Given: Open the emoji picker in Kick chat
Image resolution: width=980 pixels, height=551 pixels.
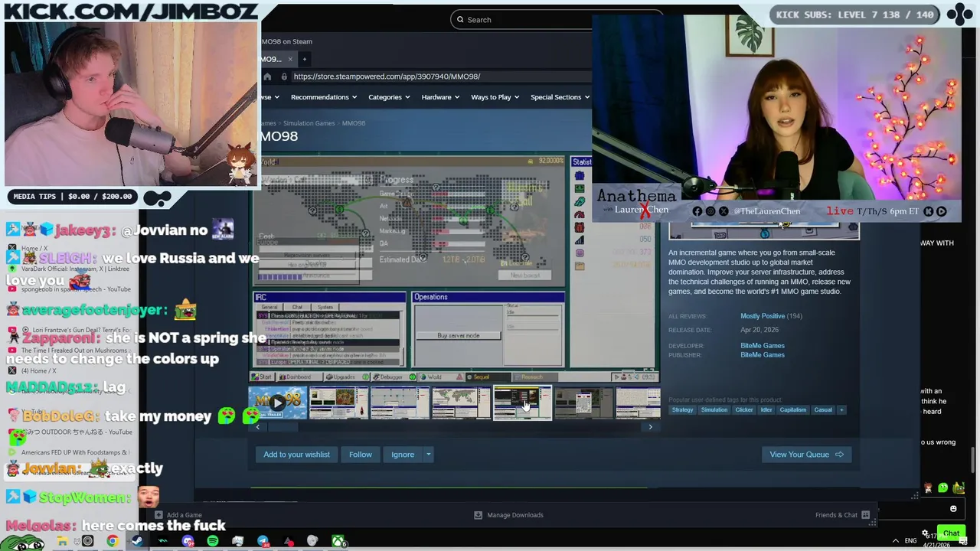Looking at the screenshot, I should point(953,509).
